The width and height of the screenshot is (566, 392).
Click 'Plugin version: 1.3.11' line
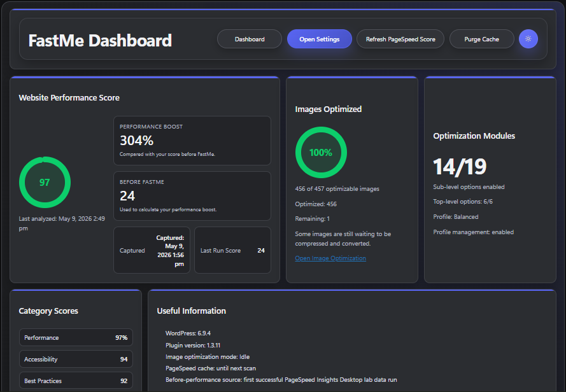[x=193, y=345]
